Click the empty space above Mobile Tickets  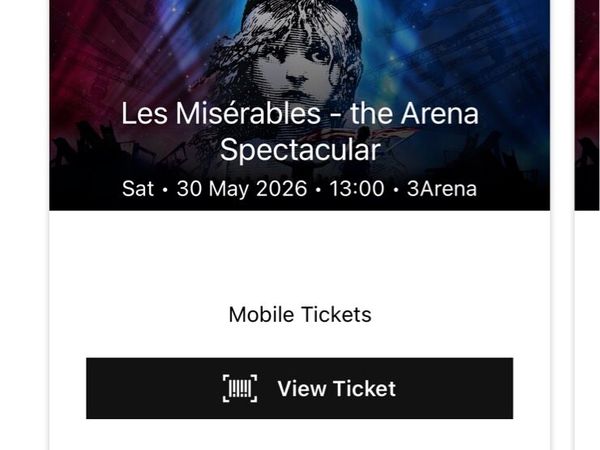tap(299, 255)
